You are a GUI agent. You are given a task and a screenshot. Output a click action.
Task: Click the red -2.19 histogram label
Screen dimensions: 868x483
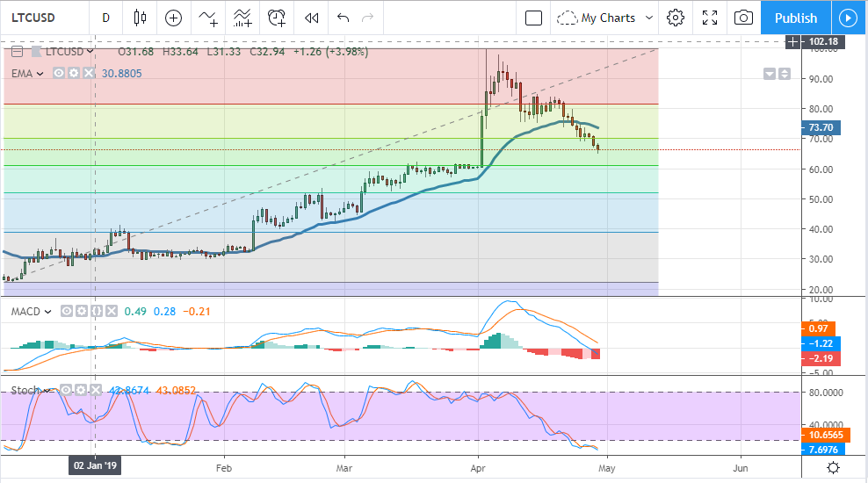pyautogui.click(x=821, y=358)
